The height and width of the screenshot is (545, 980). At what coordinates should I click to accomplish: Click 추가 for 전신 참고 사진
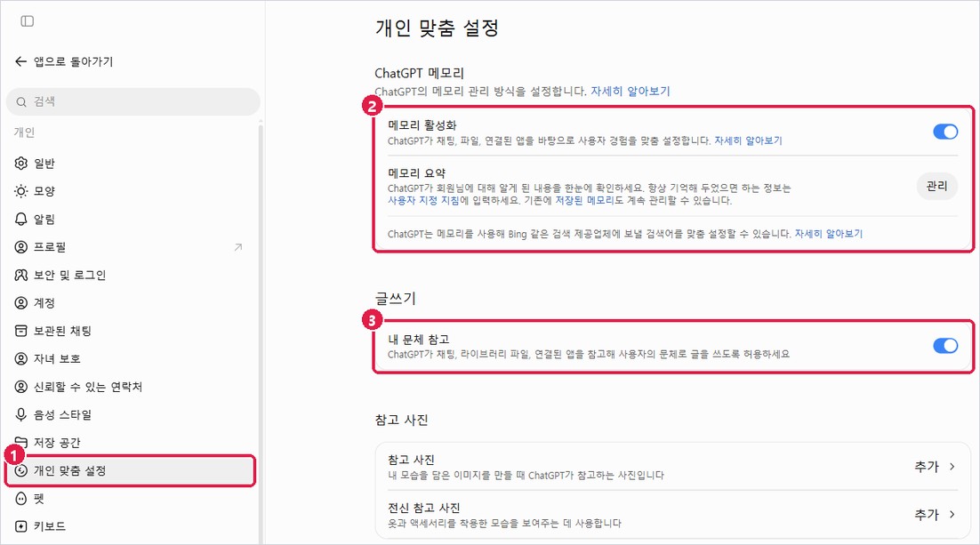pyautogui.click(x=927, y=515)
